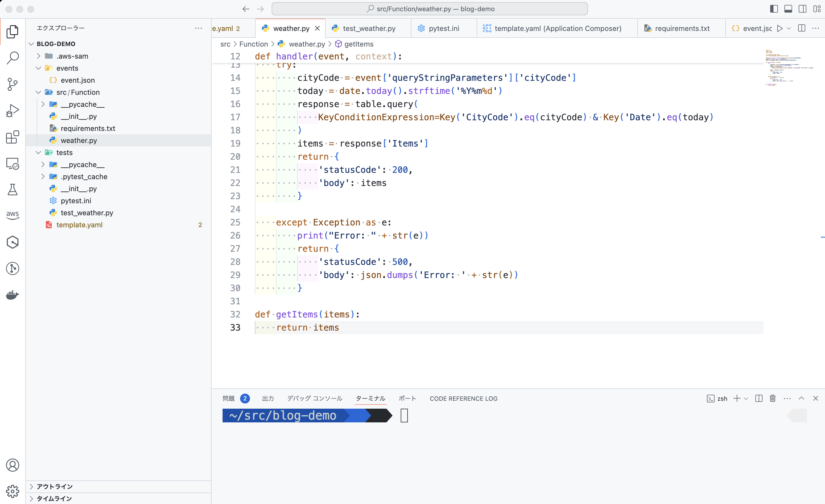
Task: Split the editor to the right
Action: (801, 28)
